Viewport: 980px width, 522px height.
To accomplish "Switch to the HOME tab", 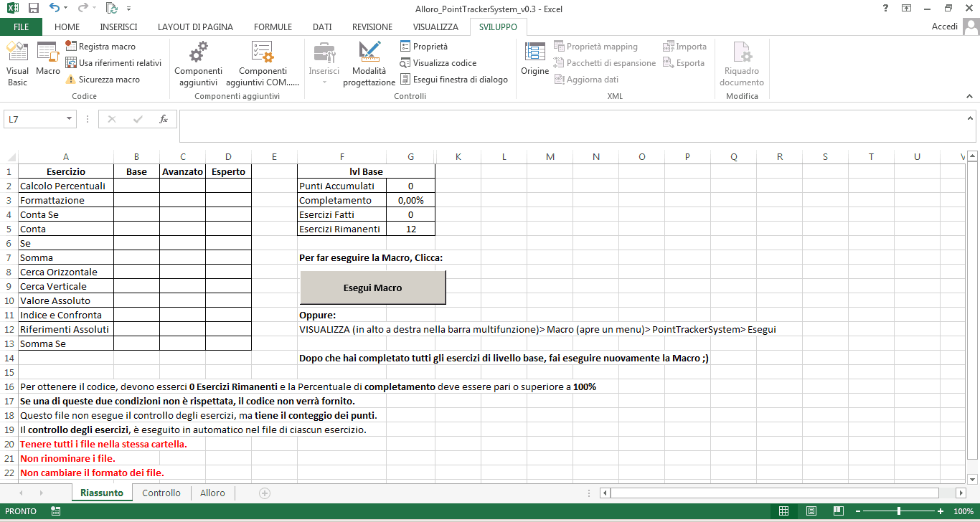I will tap(67, 27).
